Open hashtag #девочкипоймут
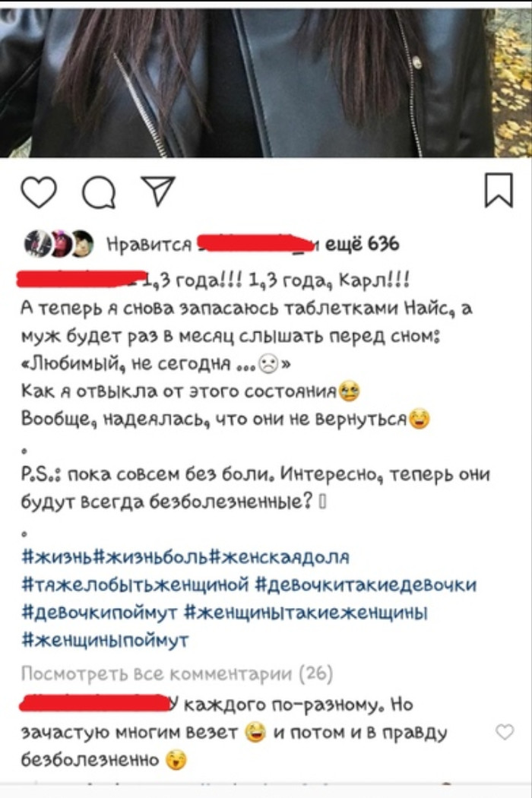The width and height of the screenshot is (532, 798). (x=100, y=613)
